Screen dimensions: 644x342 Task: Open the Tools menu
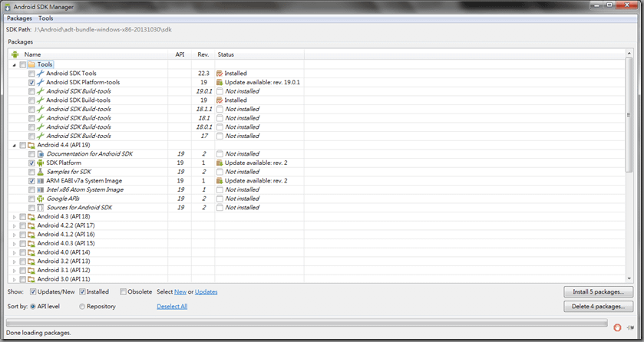point(45,18)
